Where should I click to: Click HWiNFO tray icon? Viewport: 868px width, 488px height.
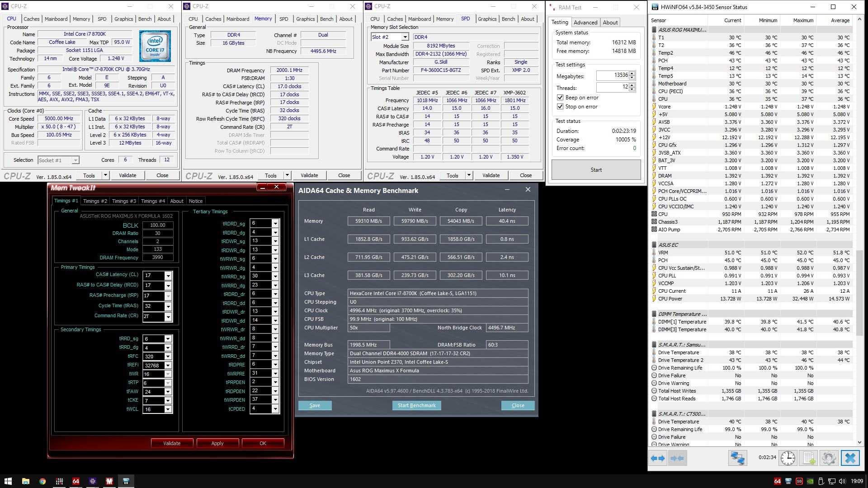coord(788,481)
